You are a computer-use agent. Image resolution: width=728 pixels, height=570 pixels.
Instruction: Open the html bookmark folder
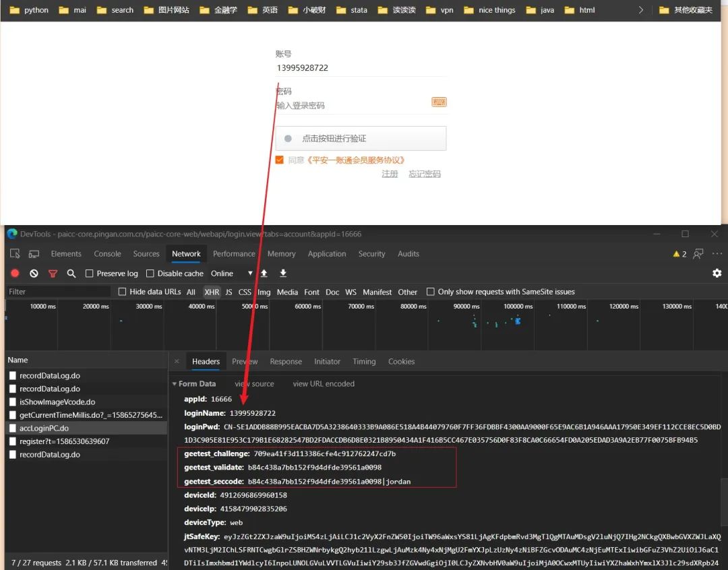(x=580, y=9)
